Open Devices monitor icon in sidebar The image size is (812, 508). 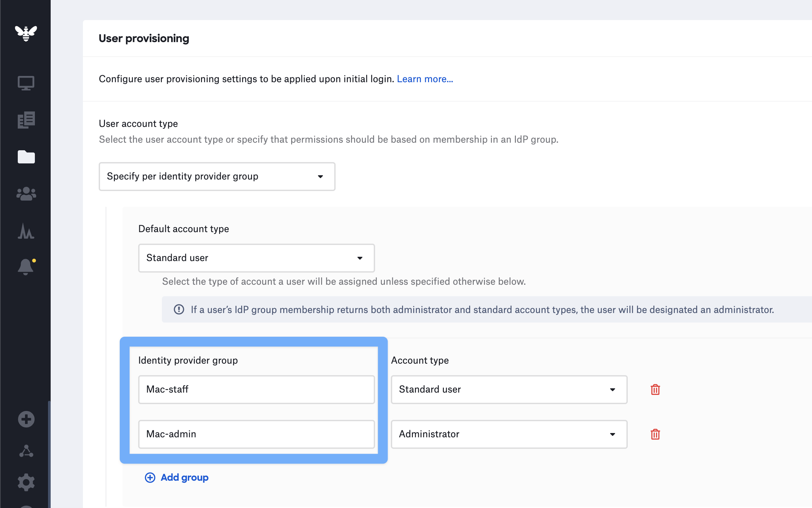pos(26,83)
